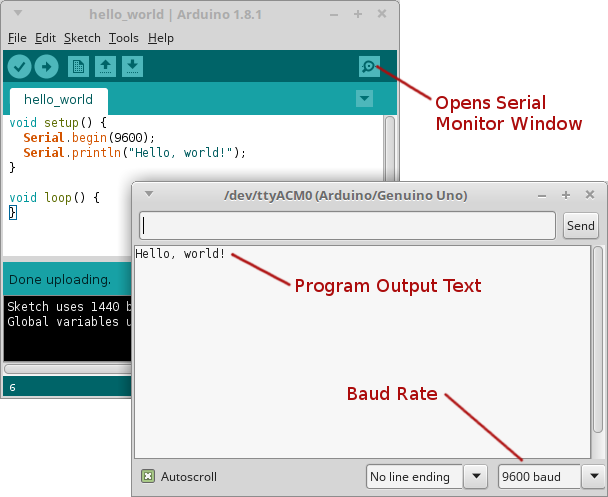Open the tab options dropdown arrow
Screen dimensions: 608x497
[x=364, y=98]
